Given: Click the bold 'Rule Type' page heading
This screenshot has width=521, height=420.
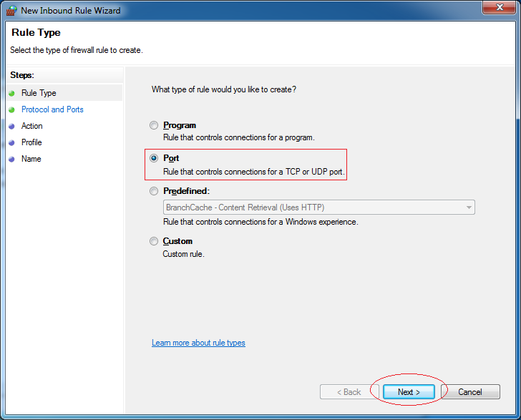Looking at the screenshot, I should pos(36,33).
